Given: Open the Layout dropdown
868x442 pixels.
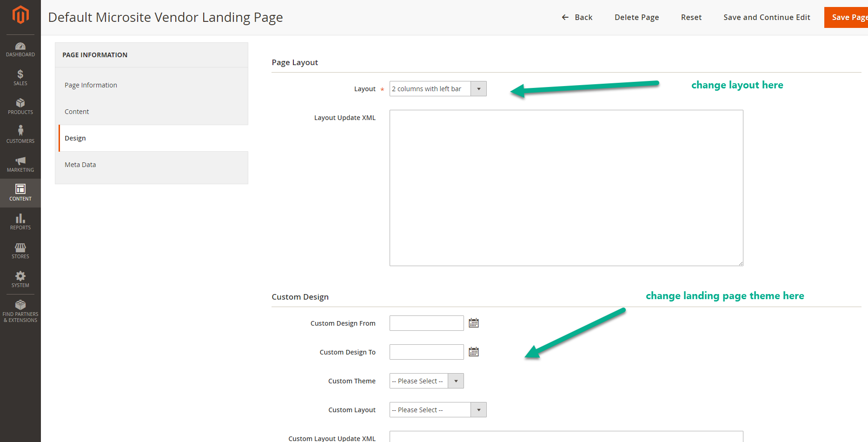Looking at the screenshot, I should pos(438,89).
